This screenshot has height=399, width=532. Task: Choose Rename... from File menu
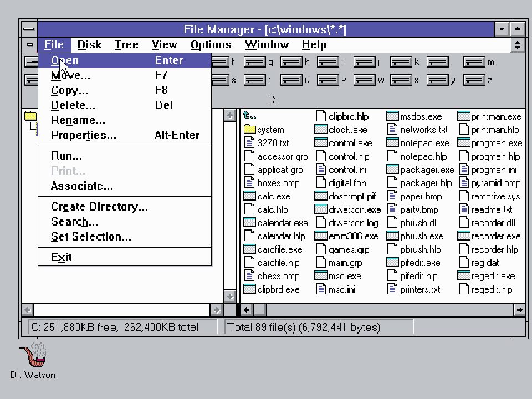pos(125,120)
